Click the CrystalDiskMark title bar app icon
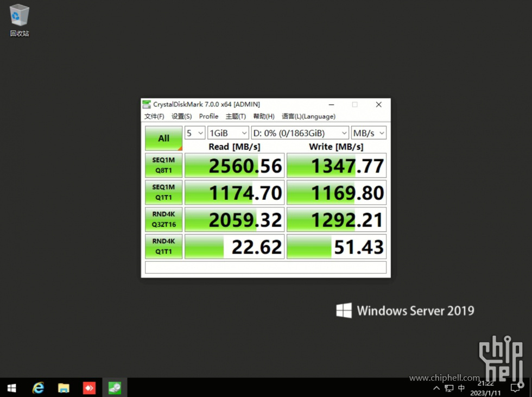 point(147,104)
